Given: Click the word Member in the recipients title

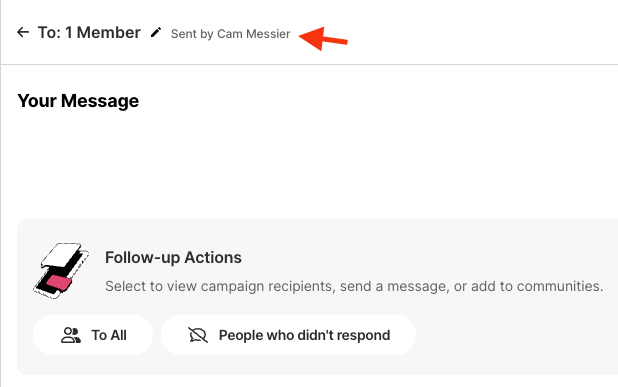Looking at the screenshot, I should click(x=108, y=33).
